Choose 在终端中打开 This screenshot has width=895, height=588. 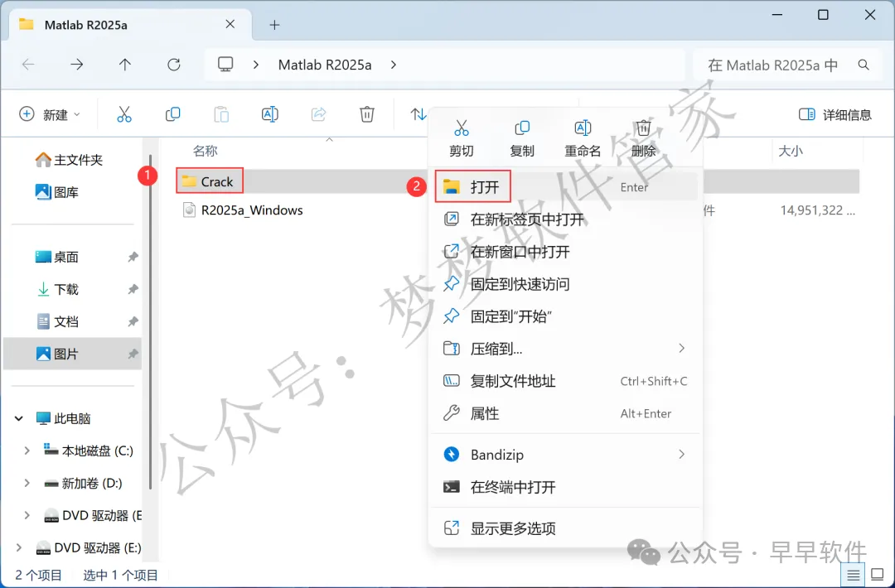pos(564,487)
